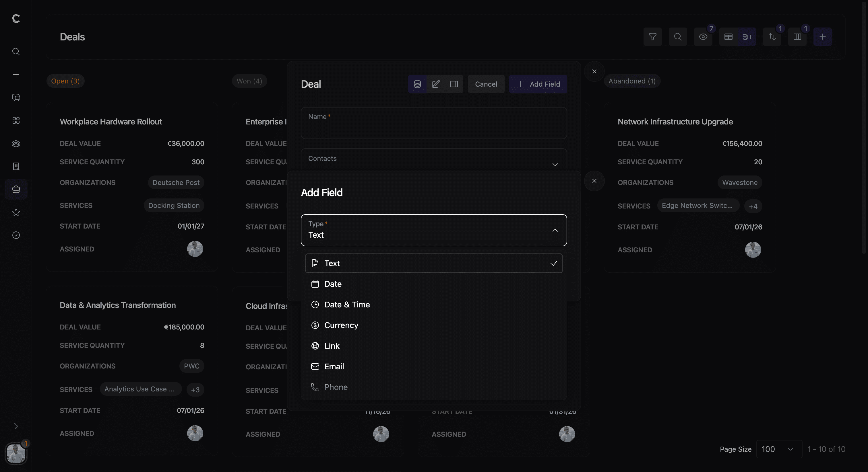868x472 pixels.
Task: Click the sort arrows toolbar icon
Action: point(772,37)
